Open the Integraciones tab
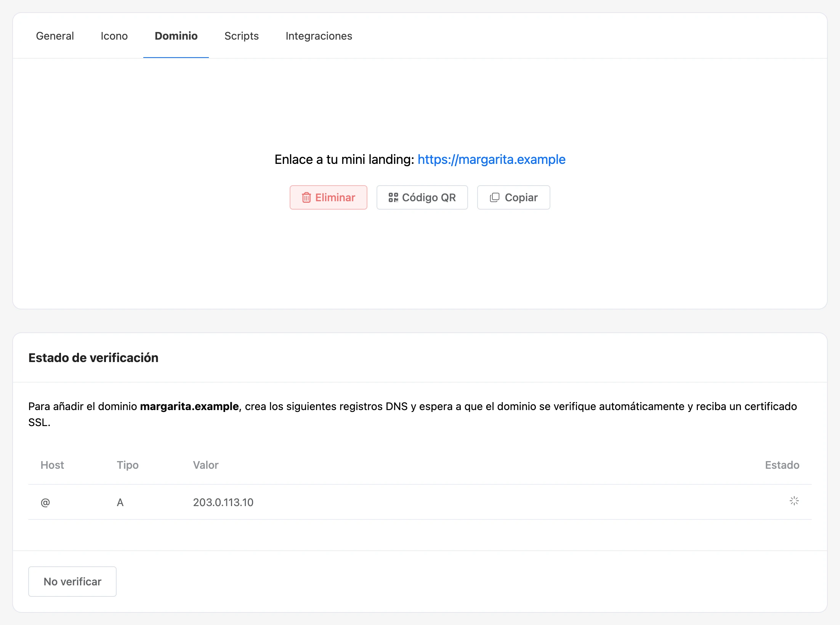Screen dimensions: 840x625 (x=319, y=36)
